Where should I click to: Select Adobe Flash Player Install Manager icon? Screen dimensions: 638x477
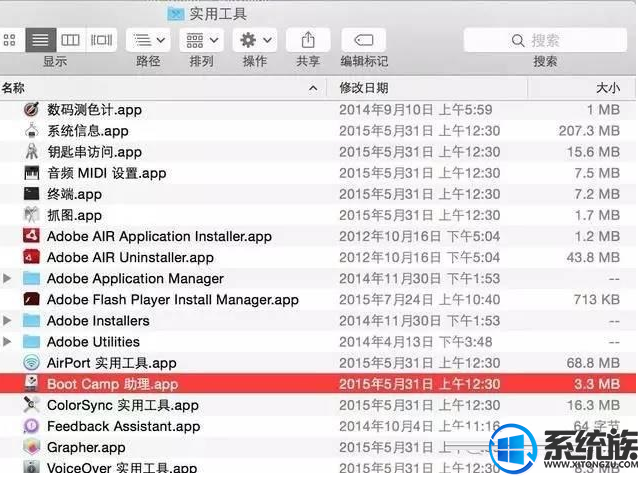click(x=31, y=300)
